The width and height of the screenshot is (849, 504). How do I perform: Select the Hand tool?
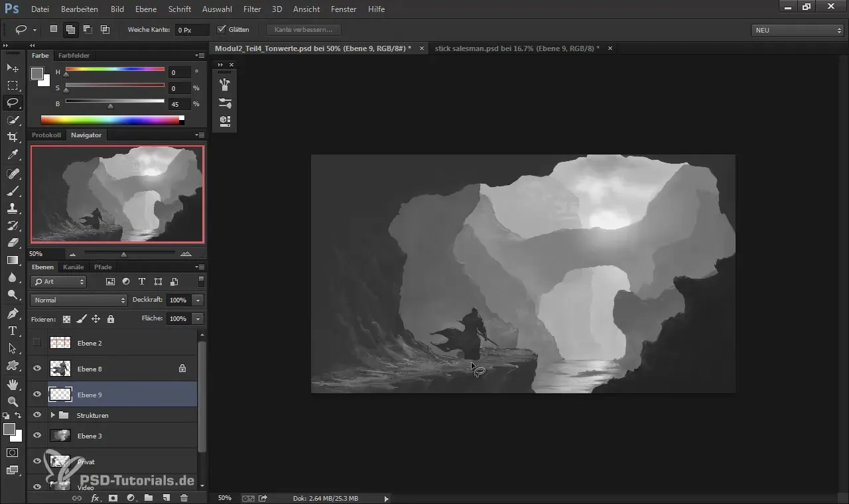click(12, 384)
